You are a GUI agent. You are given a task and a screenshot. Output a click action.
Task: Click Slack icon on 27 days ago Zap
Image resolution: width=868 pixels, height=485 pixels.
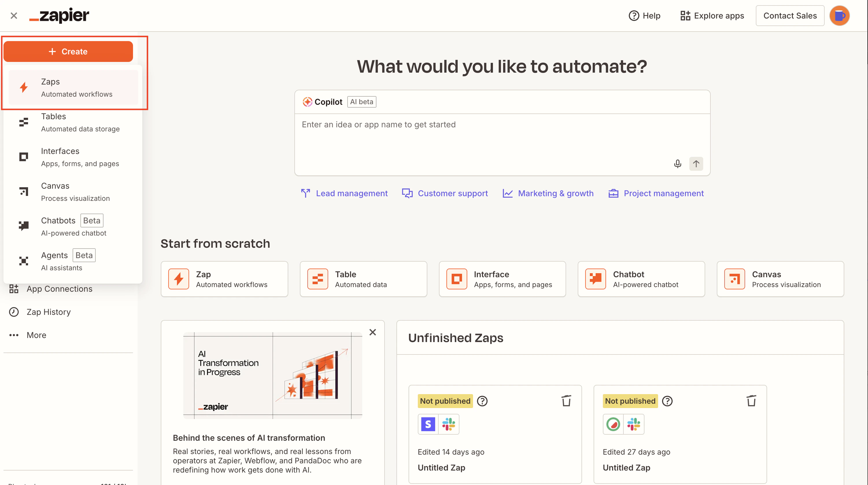click(x=634, y=424)
